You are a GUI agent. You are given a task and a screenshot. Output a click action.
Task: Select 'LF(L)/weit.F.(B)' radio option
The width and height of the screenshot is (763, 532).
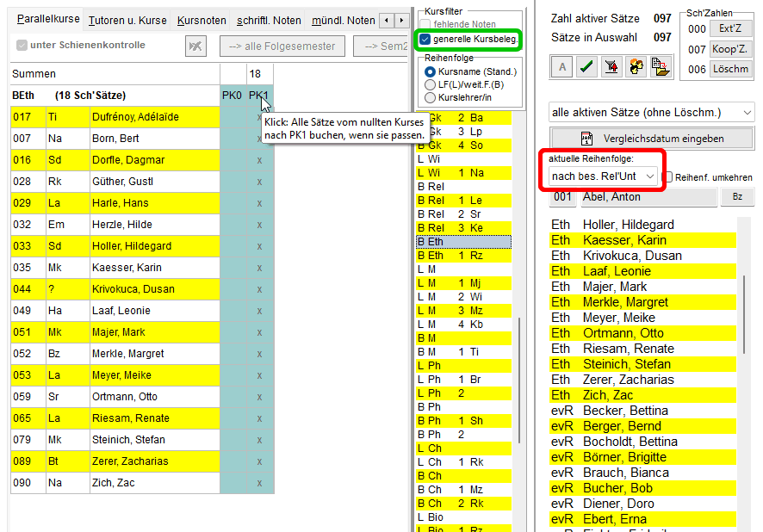pyautogui.click(x=431, y=84)
